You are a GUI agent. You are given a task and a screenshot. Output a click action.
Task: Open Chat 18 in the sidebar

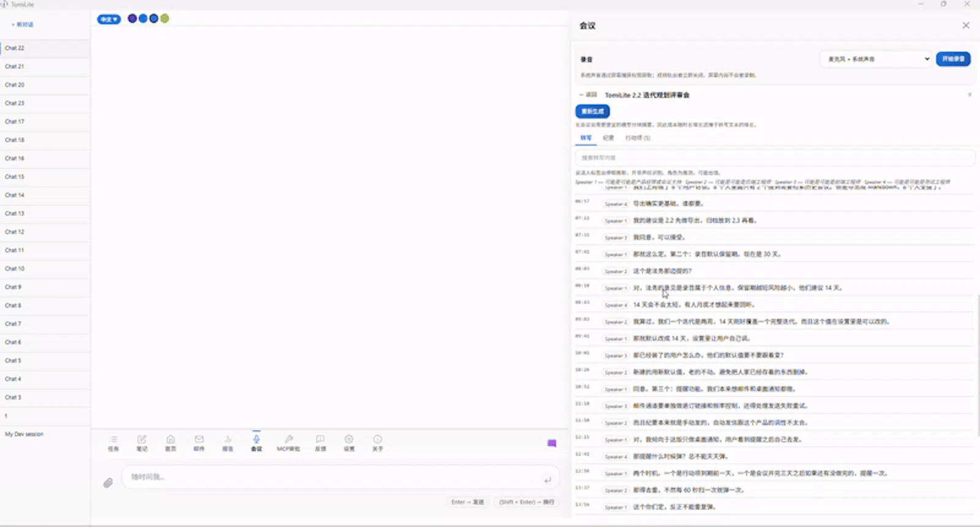(x=45, y=140)
